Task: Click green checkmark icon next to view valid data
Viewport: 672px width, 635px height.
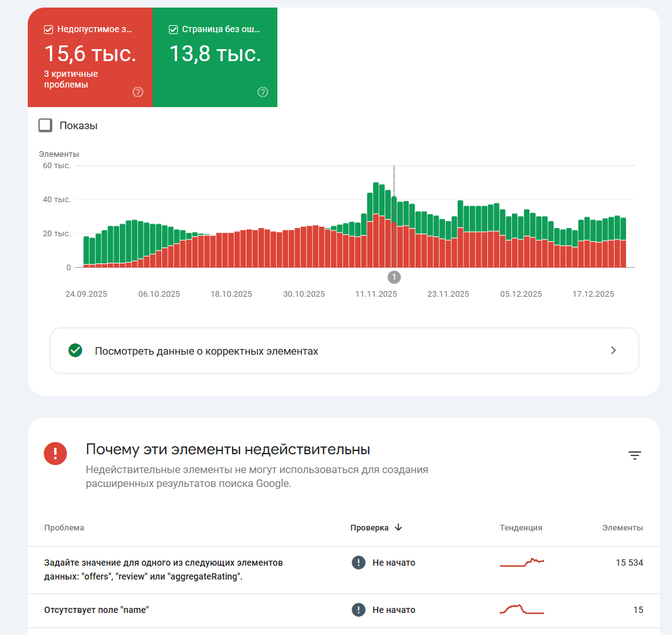Action: [76, 350]
